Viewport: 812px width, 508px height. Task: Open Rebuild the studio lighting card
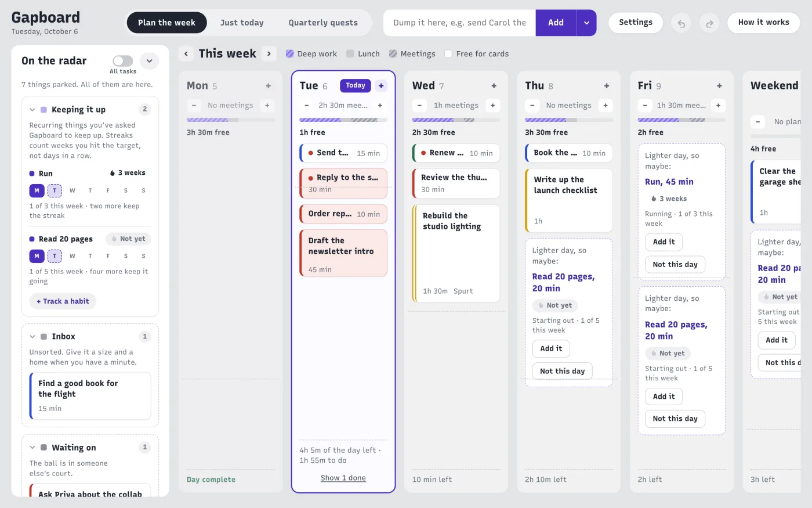pos(456,254)
